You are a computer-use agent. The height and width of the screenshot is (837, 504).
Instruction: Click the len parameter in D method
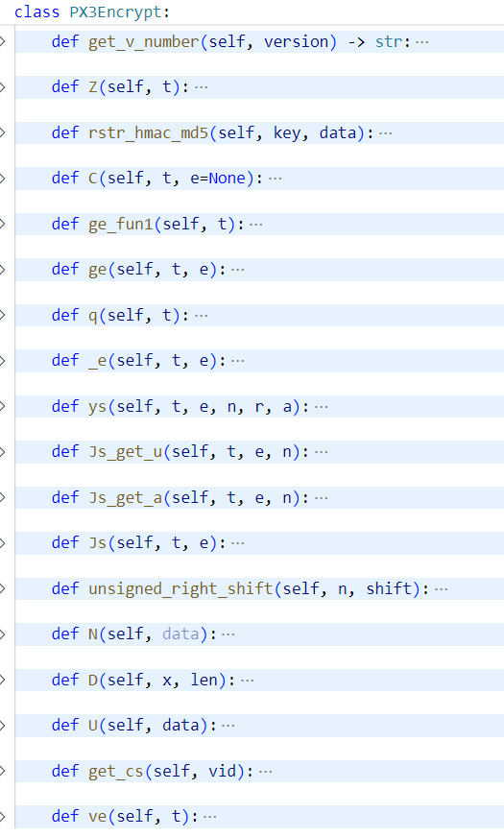(204, 680)
